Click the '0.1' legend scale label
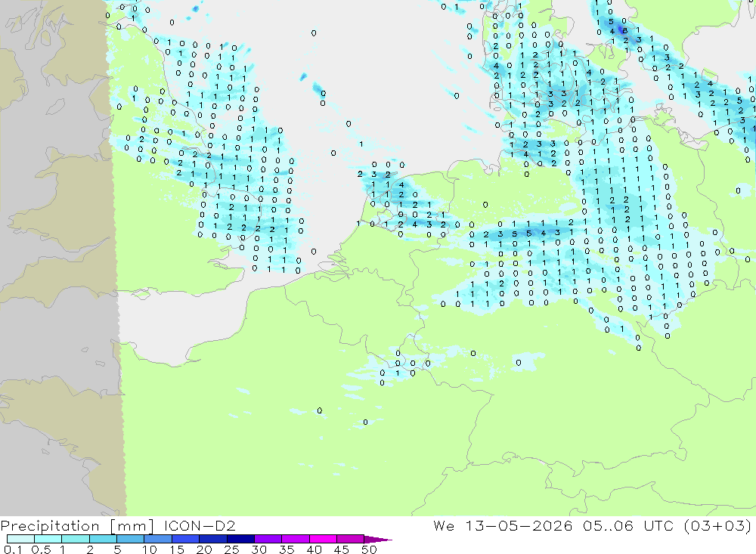Viewport: 756px width, 554px height. point(13,549)
